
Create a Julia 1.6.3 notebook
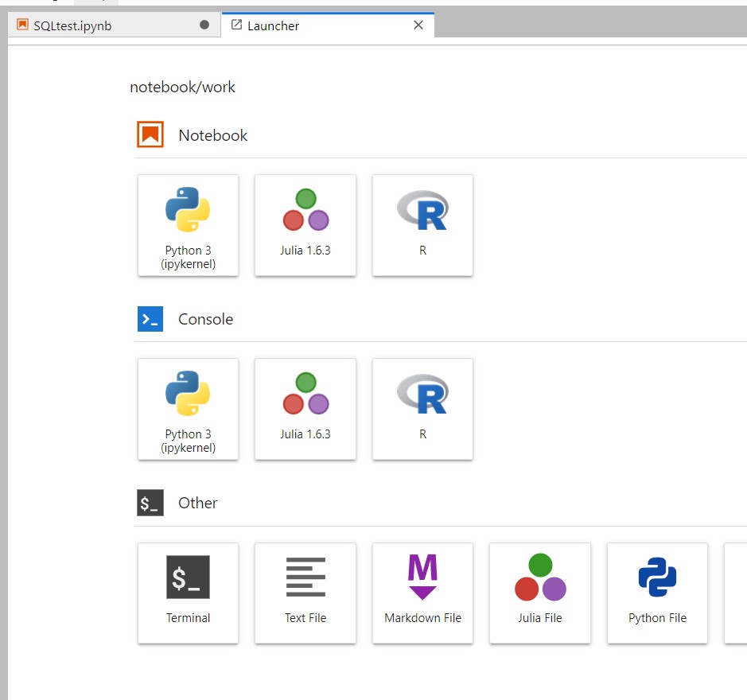coord(305,225)
